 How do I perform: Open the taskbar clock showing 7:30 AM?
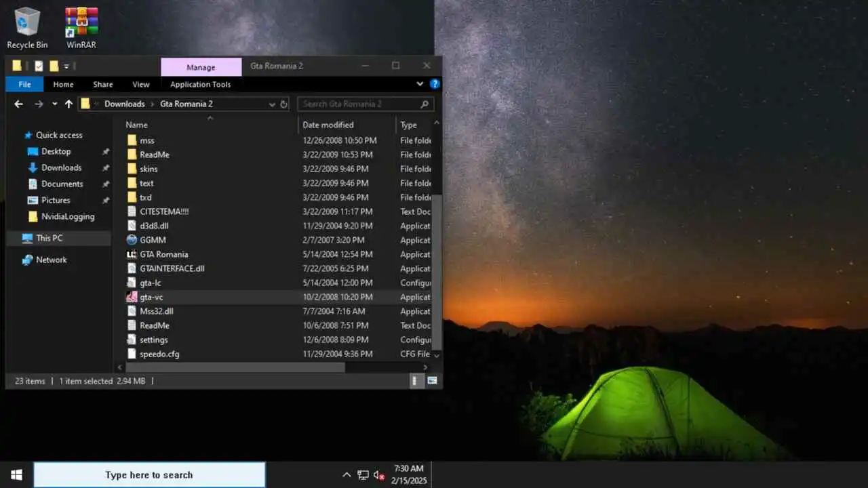coord(409,474)
